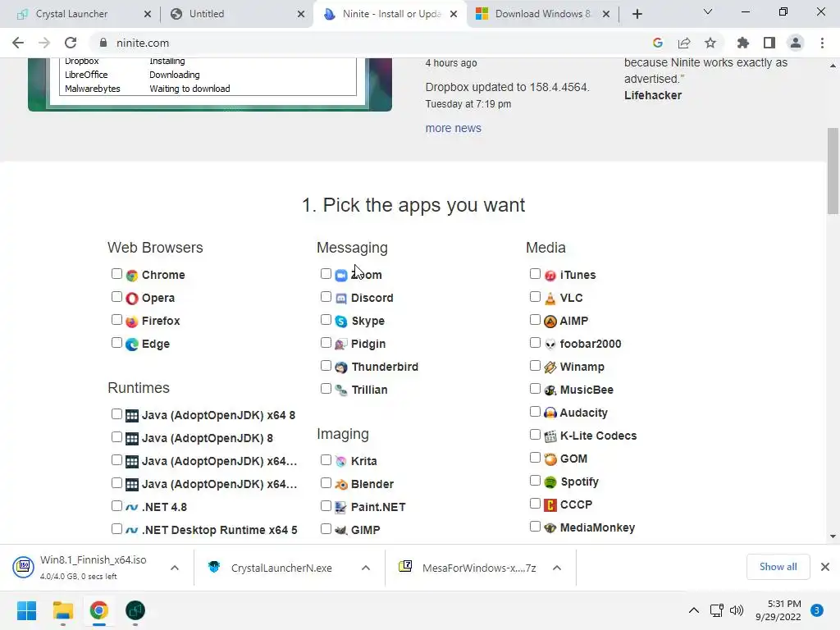
Task: Open the Windows Start menu
Action: (26, 610)
